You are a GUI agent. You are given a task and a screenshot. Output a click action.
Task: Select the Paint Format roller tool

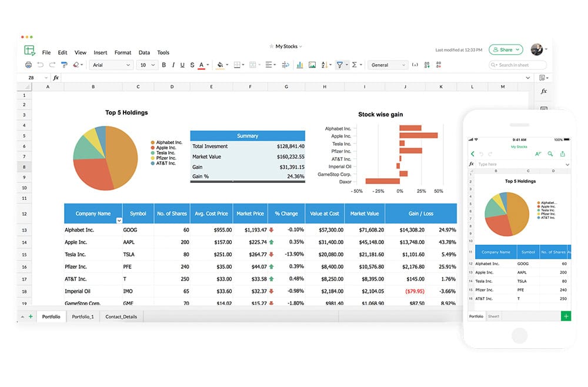[x=64, y=65]
